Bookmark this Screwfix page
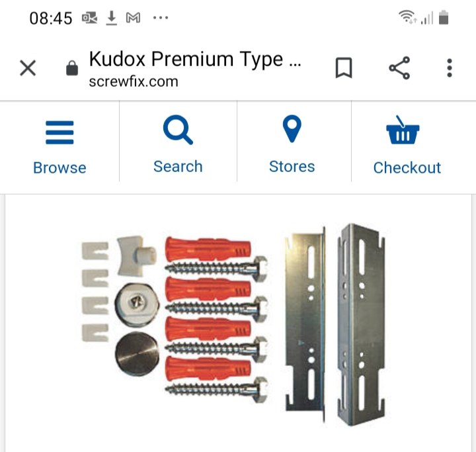Viewport: 476px width, 452px height. pos(344,68)
